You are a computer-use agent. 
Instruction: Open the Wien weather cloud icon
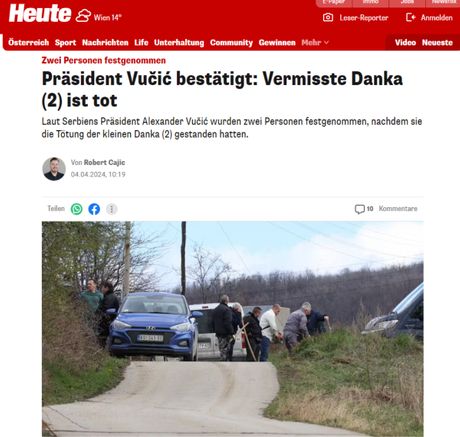(83, 16)
